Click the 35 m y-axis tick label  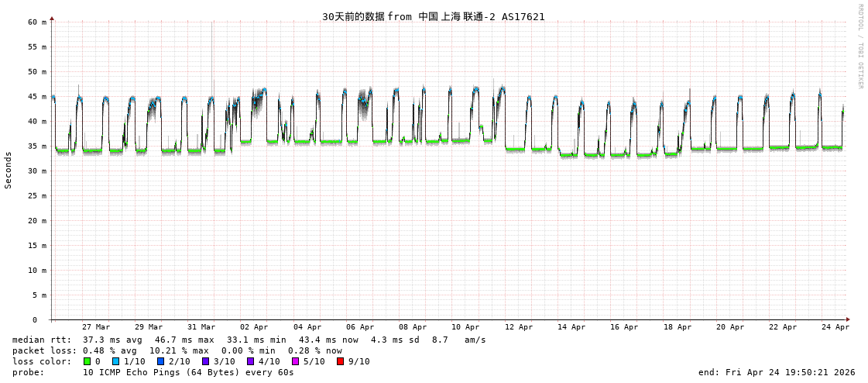[x=38, y=147]
